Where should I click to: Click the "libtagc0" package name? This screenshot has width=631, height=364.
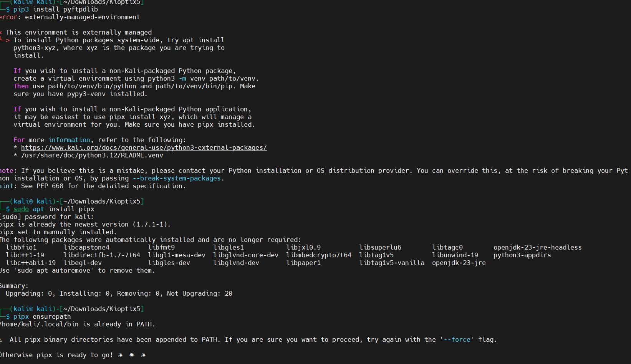447,247
